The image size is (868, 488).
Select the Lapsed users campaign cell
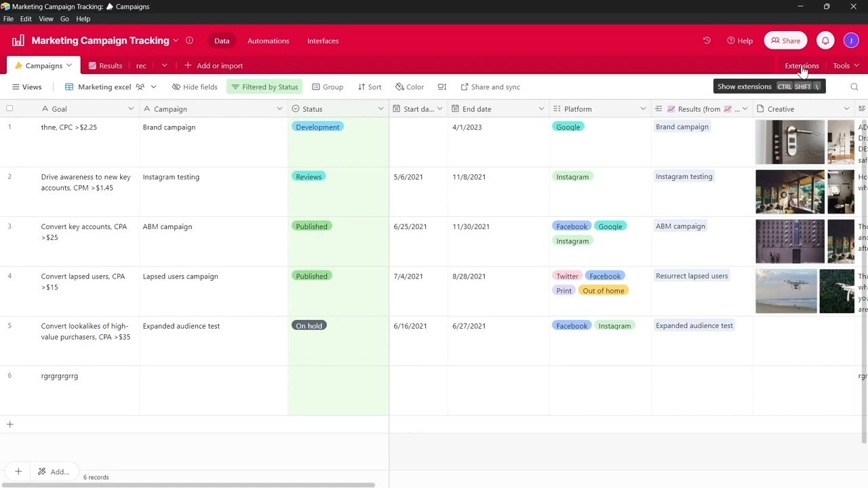click(214, 291)
